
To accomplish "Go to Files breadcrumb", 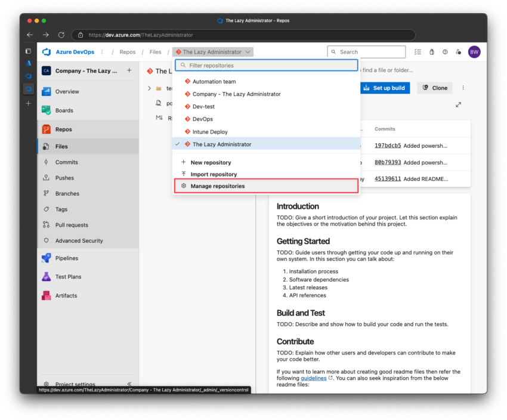I will tap(155, 52).
